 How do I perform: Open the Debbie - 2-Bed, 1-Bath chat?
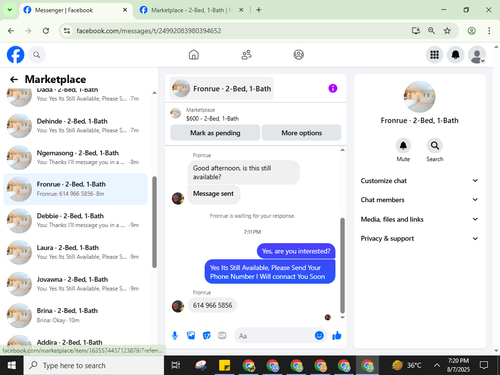[76, 221]
